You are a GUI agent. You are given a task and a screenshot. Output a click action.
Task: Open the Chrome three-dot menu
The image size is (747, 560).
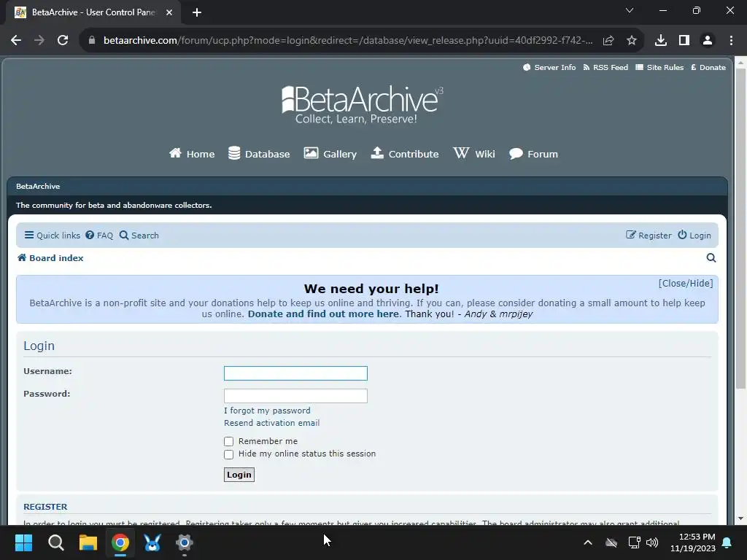click(731, 41)
